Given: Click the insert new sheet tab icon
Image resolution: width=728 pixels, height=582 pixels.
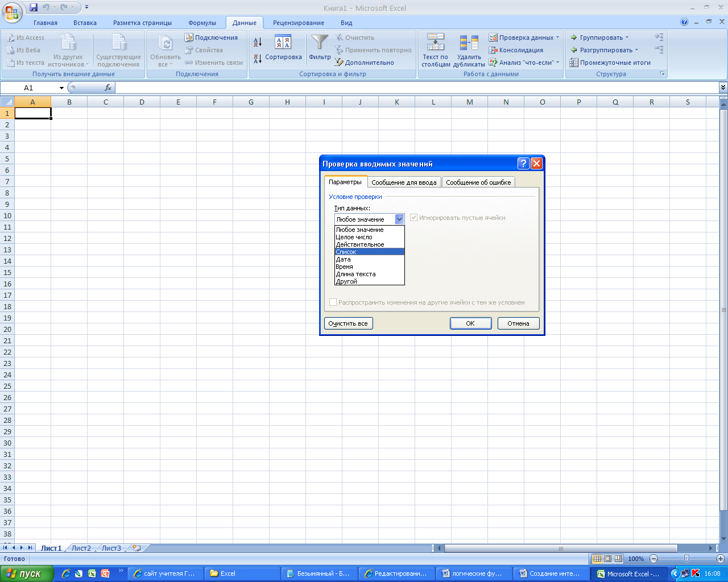Looking at the screenshot, I should 136,548.
